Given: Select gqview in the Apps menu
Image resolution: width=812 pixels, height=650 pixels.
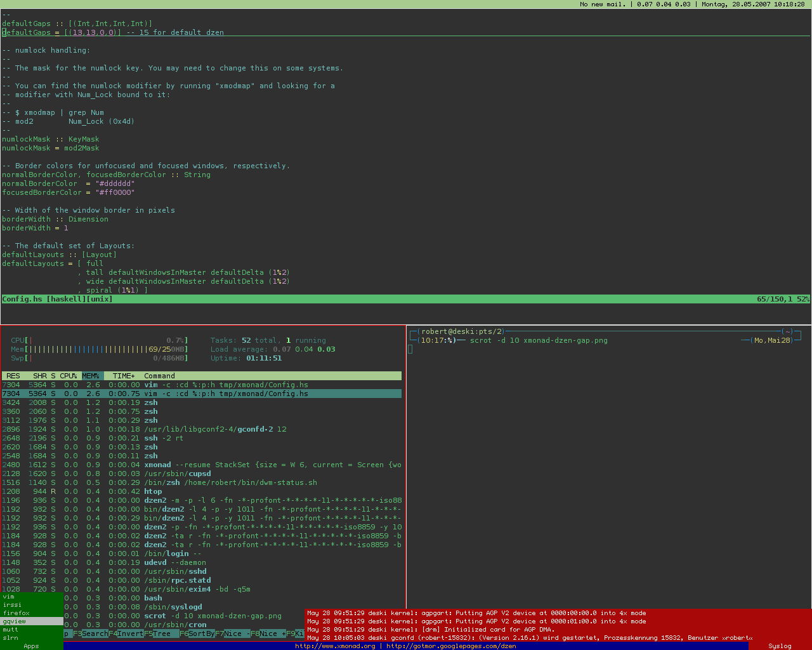Looking at the screenshot, I should click(x=16, y=622).
